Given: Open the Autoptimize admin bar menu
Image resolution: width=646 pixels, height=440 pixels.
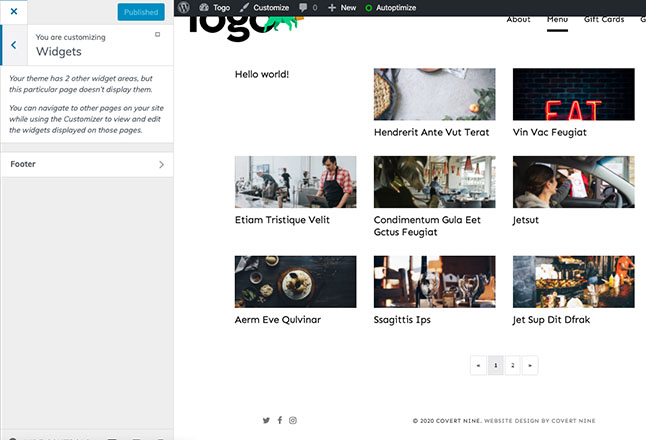Looking at the screenshot, I should click(x=391, y=7).
